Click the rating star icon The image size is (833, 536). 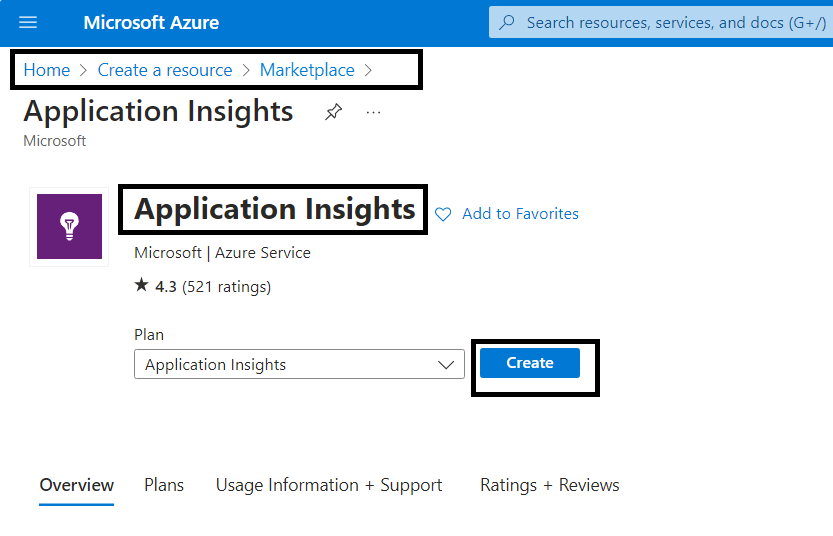(141, 285)
